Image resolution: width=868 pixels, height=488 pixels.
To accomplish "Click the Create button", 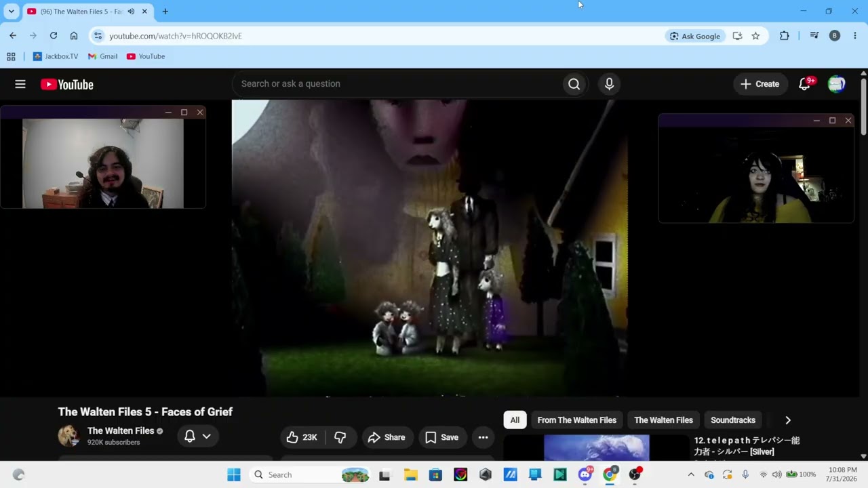I will coord(760,84).
